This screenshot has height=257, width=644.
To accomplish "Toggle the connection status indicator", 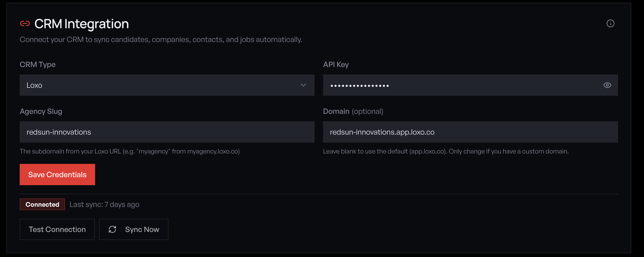I will tap(42, 204).
